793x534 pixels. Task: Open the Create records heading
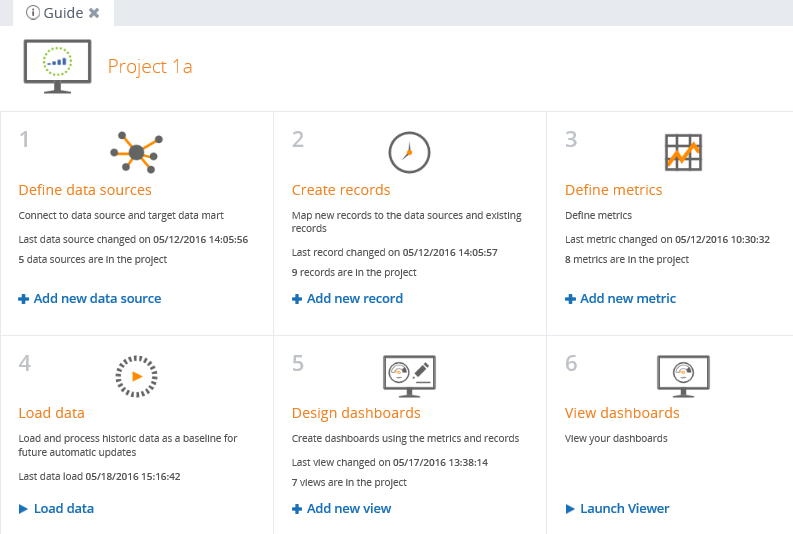(341, 190)
